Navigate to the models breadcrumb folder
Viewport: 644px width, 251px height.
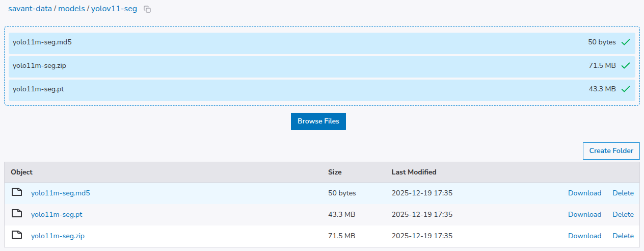pos(71,9)
